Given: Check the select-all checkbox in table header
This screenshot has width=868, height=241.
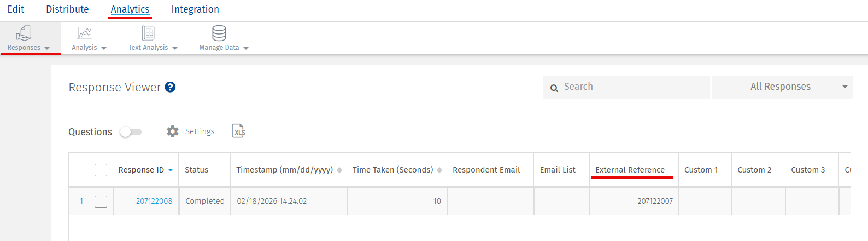Looking at the screenshot, I should 101,170.
